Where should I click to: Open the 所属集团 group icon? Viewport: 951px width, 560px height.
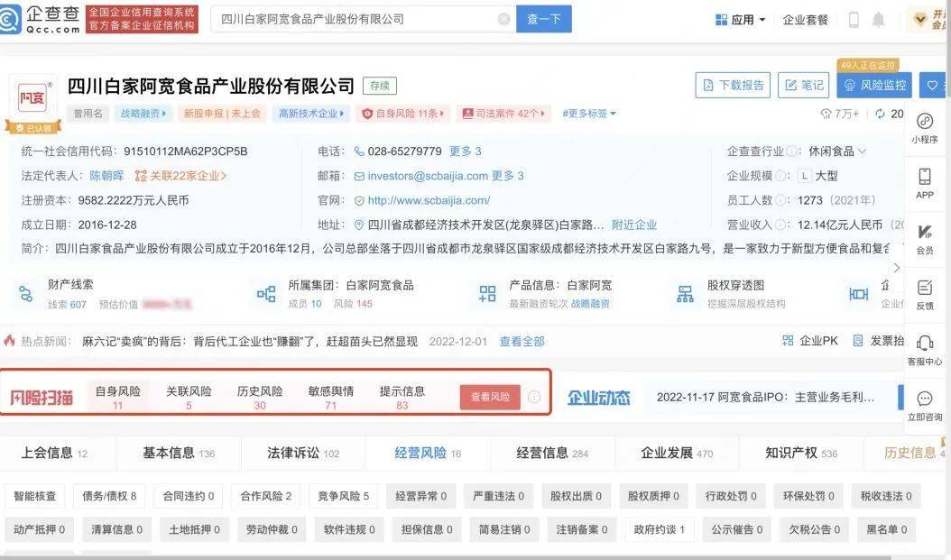tap(265, 294)
